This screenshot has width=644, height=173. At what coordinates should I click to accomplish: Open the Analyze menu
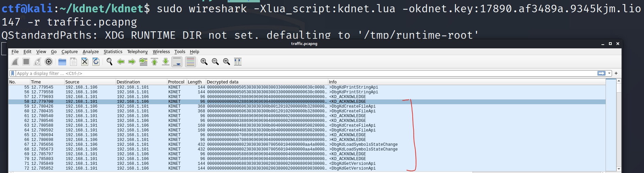coord(90,52)
